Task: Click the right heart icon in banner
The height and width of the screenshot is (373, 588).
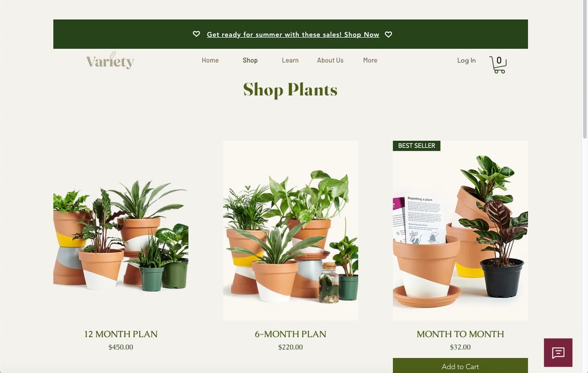Action: (x=389, y=34)
